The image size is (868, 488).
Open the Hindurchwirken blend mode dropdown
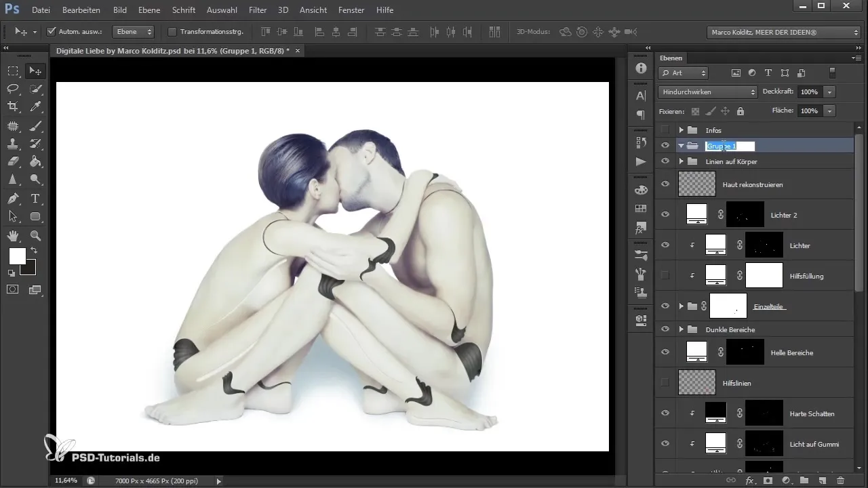click(707, 91)
